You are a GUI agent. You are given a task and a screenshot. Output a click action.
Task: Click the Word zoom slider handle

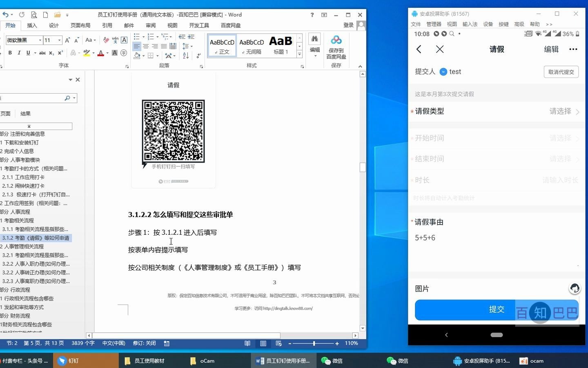coord(314,343)
